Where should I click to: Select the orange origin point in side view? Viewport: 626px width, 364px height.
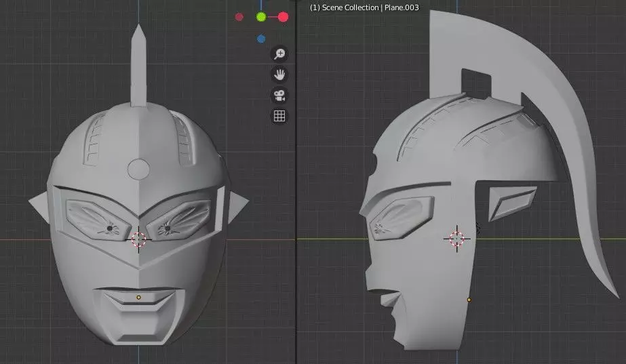click(x=469, y=300)
